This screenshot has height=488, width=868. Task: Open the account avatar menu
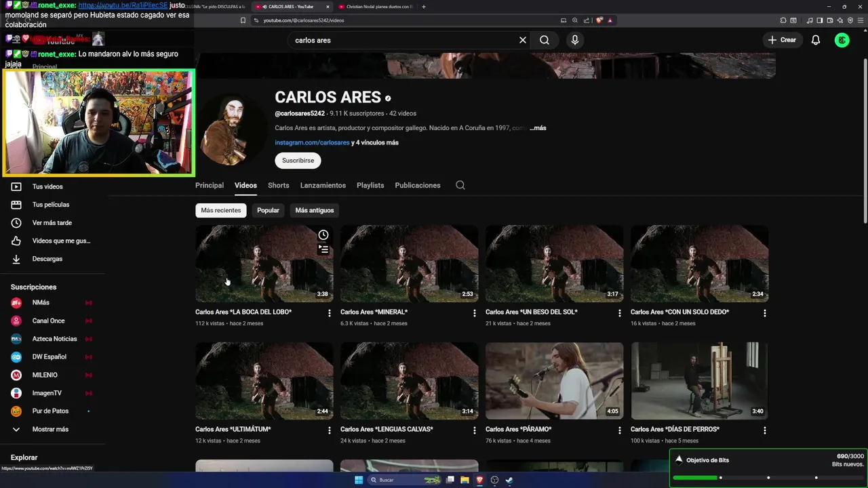tap(842, 40)
